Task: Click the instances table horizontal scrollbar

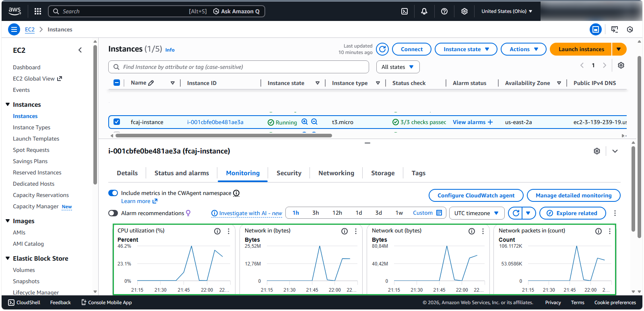Action: [x=224, y=136]
